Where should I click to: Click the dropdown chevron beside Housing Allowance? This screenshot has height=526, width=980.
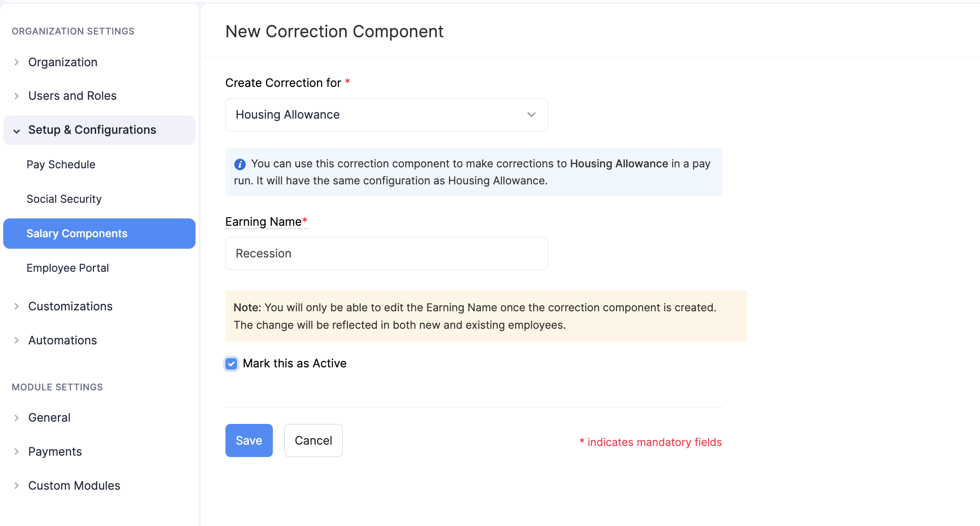click(x=530, y=115)
